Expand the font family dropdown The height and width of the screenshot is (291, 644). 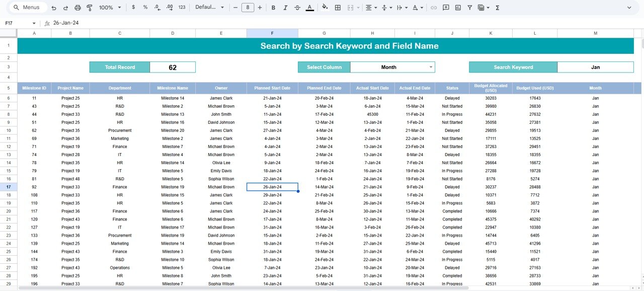209,8
